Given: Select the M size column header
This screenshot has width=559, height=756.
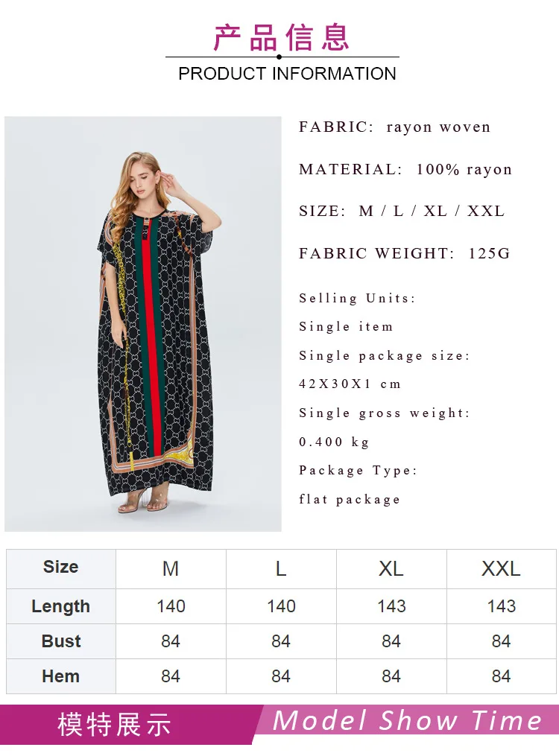Looking at the screenshot, I should click(171, 569).
